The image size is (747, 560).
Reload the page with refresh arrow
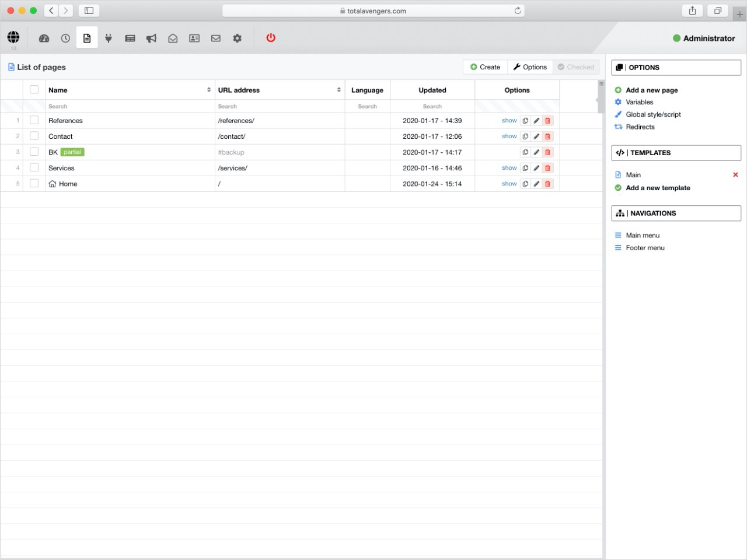pyautogui.click(x=518, y=10)
